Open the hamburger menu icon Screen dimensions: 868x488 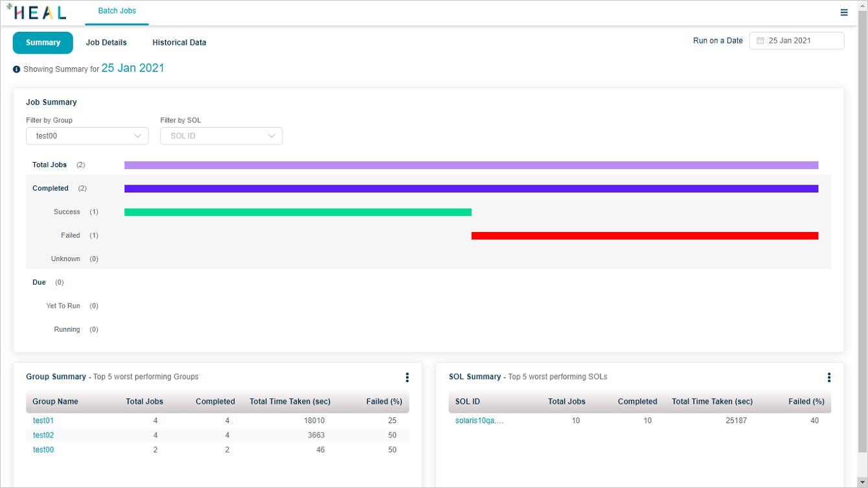(x=844, y=12)
